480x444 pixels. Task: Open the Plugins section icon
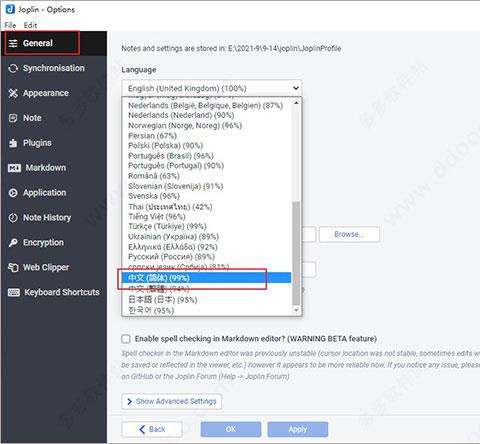(x=13, y=143)
